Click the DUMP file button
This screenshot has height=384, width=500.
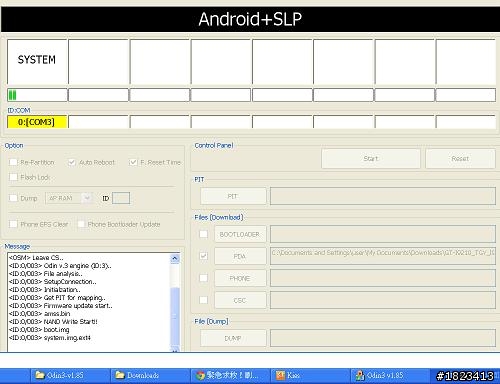click(x=233, y=338)
